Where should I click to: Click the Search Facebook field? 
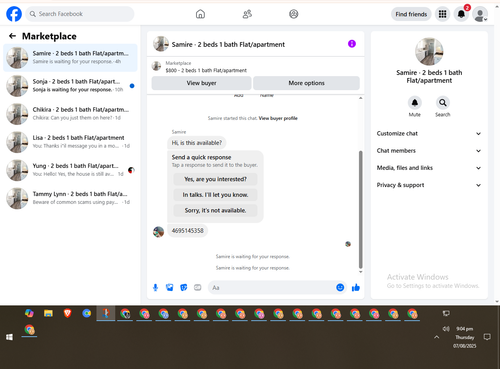(x=80, y=14)
